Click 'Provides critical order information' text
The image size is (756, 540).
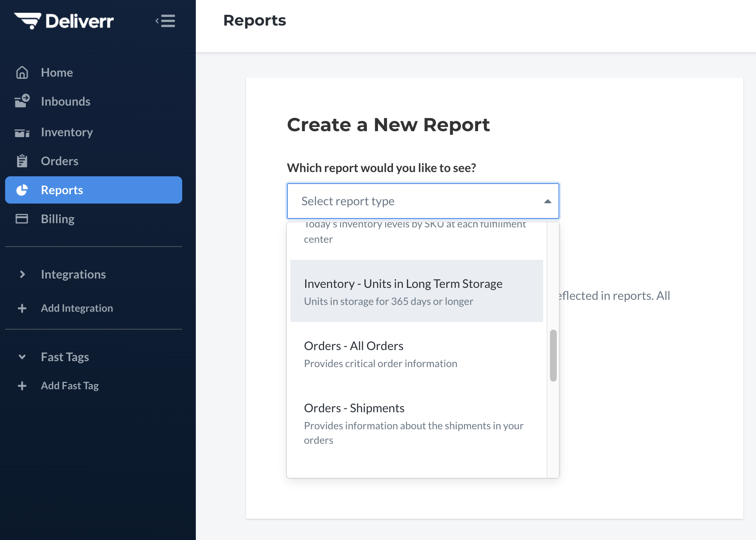point(381,364)
